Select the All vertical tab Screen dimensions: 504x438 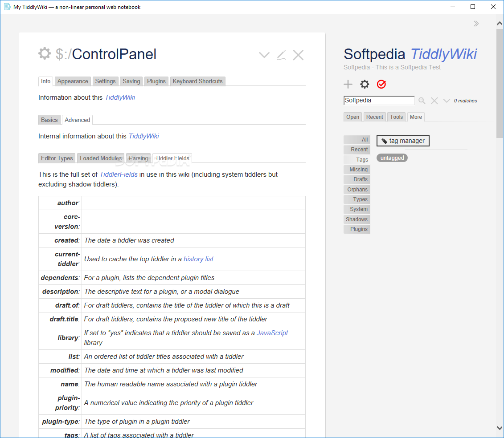357,140
